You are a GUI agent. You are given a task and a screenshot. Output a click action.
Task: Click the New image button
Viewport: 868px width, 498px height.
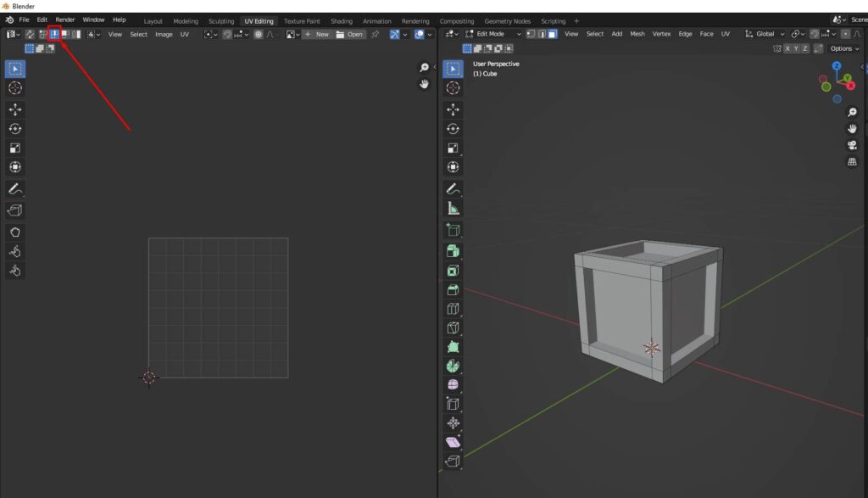[x=317, y=34]
